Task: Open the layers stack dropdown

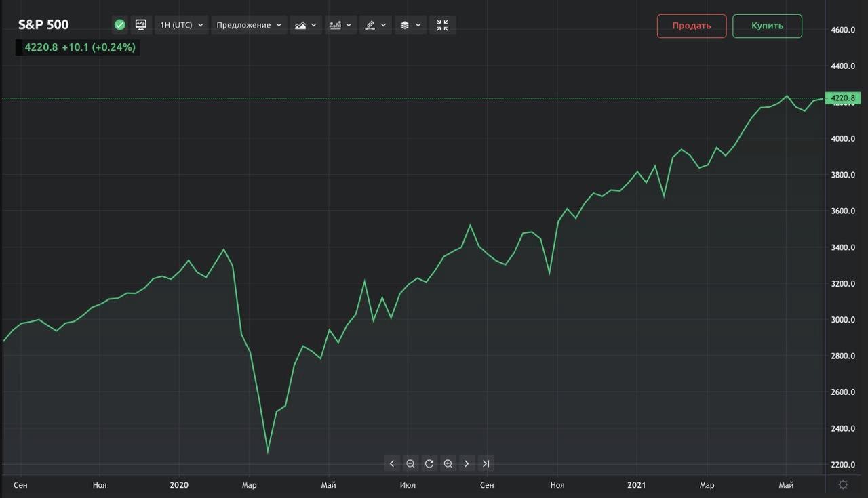Action: pyautogui.click(x=410, y=25)
